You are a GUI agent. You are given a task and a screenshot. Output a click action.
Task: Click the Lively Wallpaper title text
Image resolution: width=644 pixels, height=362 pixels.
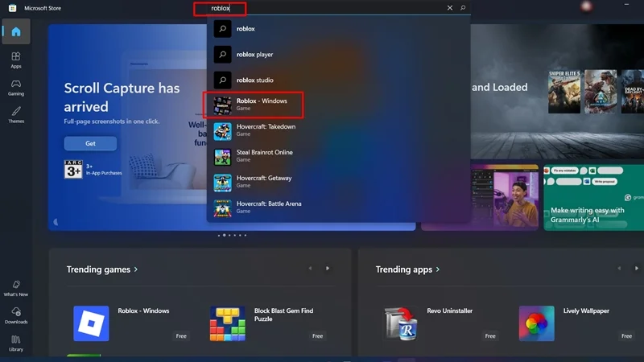click(586, 311)
